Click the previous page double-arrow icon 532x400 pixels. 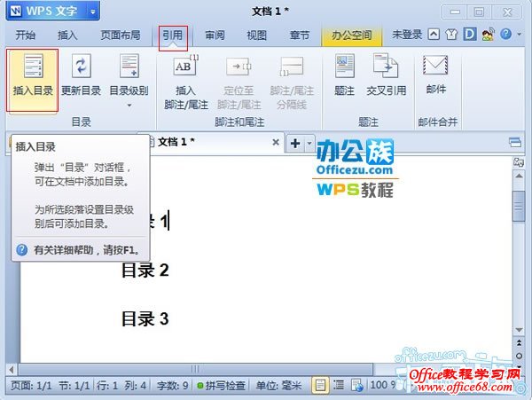pos(519,342)
